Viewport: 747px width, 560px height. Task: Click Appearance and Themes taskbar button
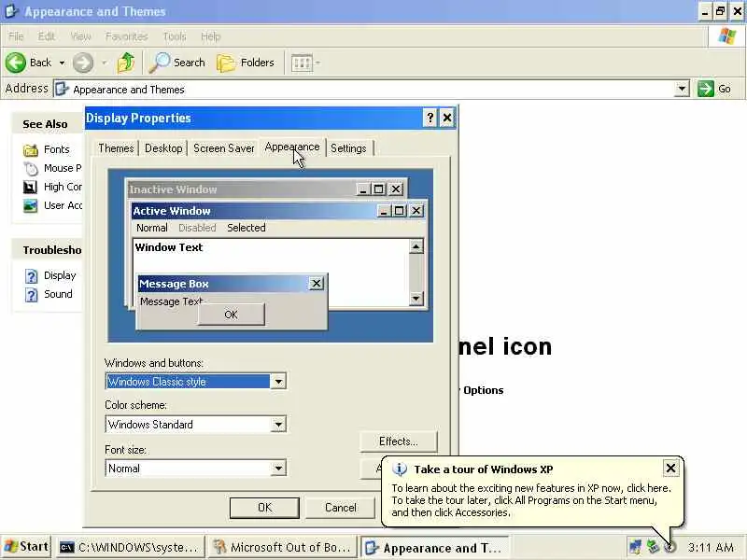coord(434,548)
